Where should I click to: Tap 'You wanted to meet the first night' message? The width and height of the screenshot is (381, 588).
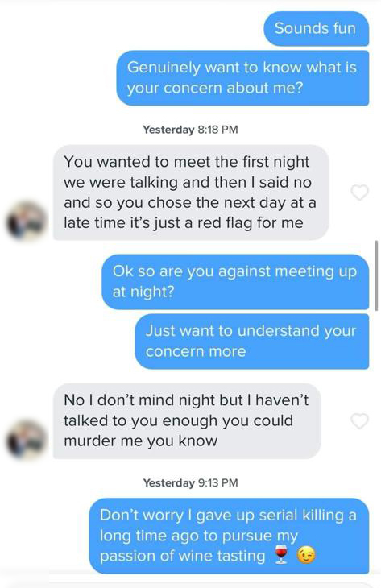pyautogui.click(x=191, y=193)
